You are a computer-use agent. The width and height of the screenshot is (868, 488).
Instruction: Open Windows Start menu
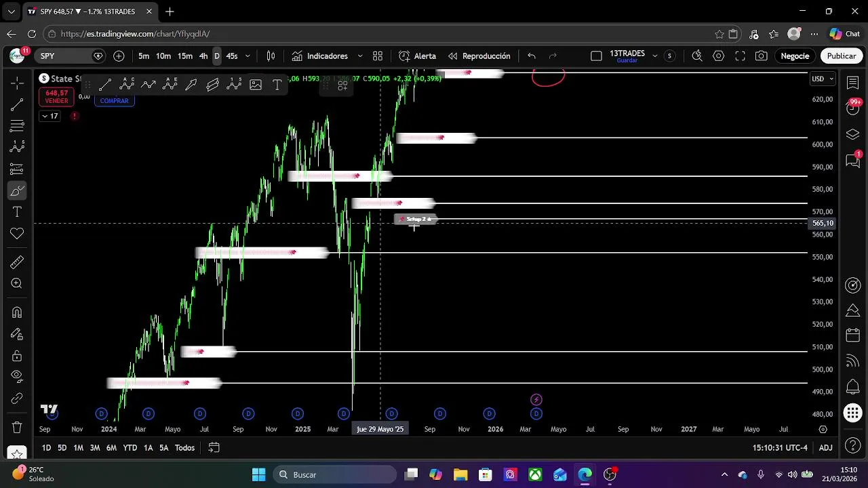259,474
